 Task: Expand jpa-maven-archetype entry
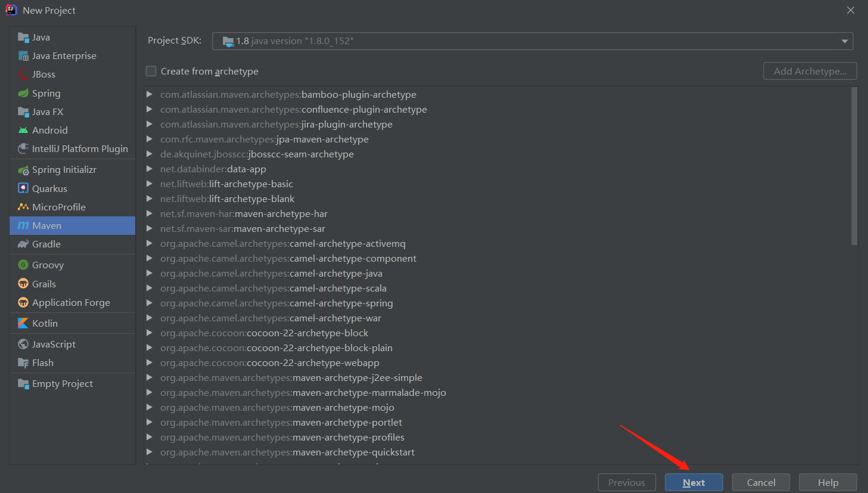pos(150,139)
